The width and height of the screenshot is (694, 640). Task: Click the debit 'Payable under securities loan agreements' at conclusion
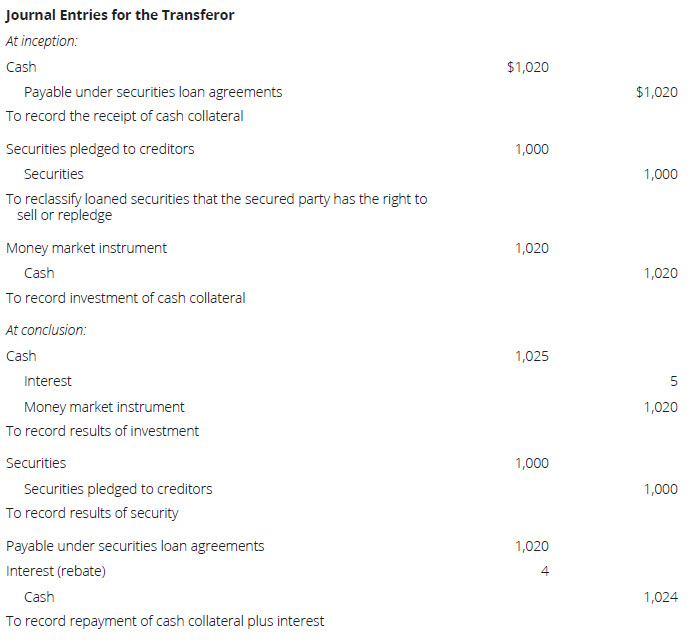(135, 546)
